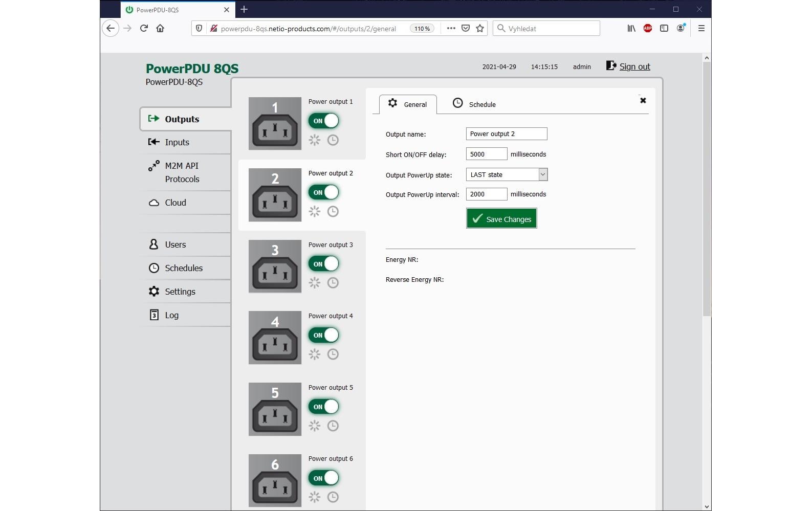812x511 pixels.
Task: Click the schedule clock icon under Power output 5
Action: [333, 426]
